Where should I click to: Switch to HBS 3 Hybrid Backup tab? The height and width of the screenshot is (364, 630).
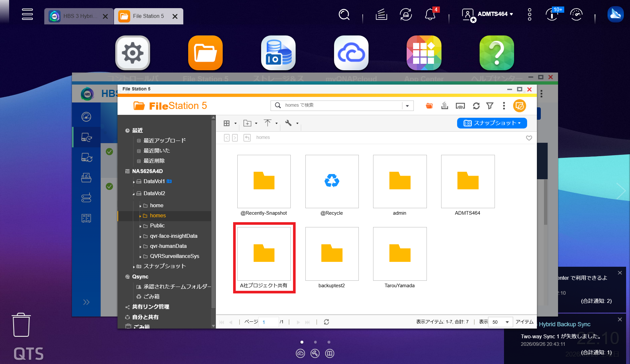(79, 16)
